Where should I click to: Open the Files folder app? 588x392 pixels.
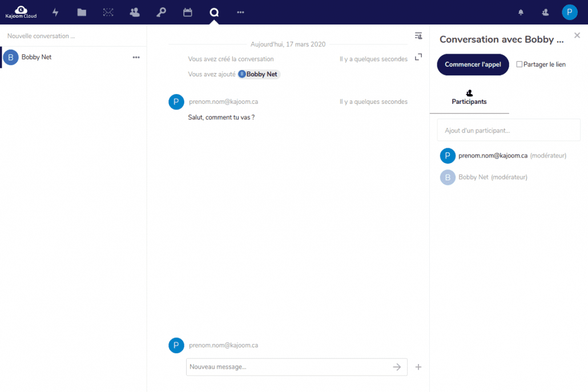(x=82, y=13)
